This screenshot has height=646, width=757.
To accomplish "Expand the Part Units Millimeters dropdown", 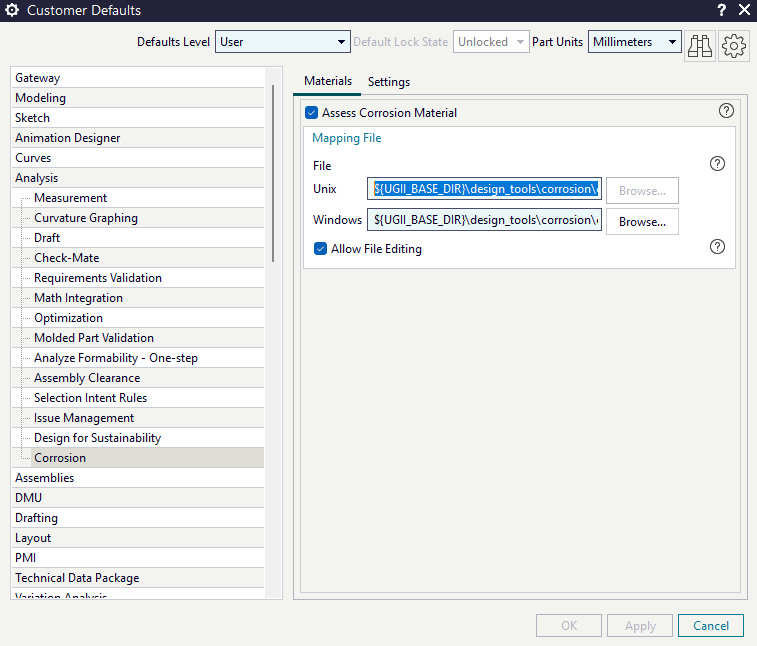I will [635, 42].
